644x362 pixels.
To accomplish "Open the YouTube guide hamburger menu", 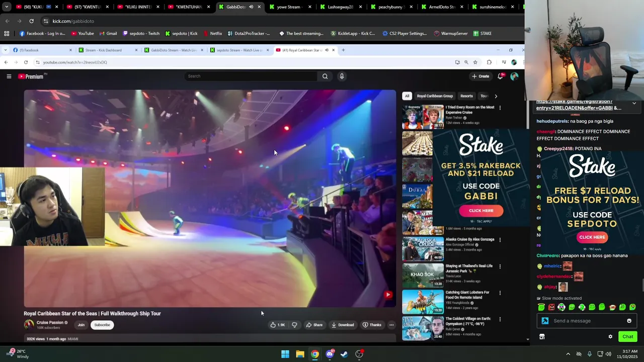I will pyautogui.click(x=9, y=76).
